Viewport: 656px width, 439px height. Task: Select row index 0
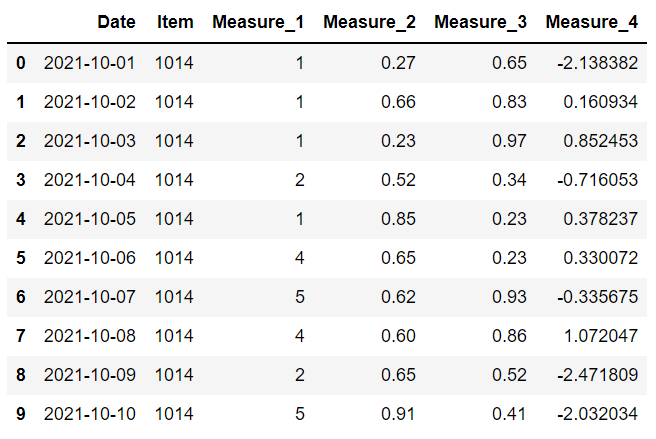(x=22, y=63)
